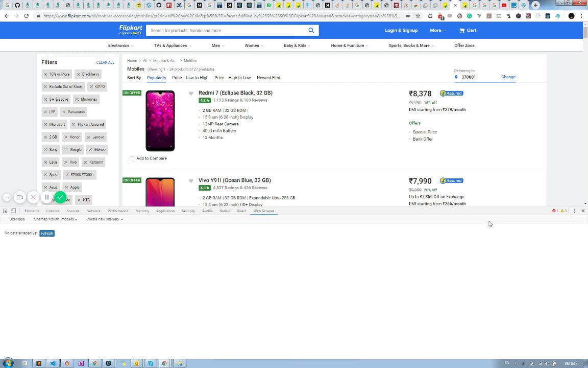Screen dimensions: 588x368
Task: Click Login & Signup
Action: point(401,31)
